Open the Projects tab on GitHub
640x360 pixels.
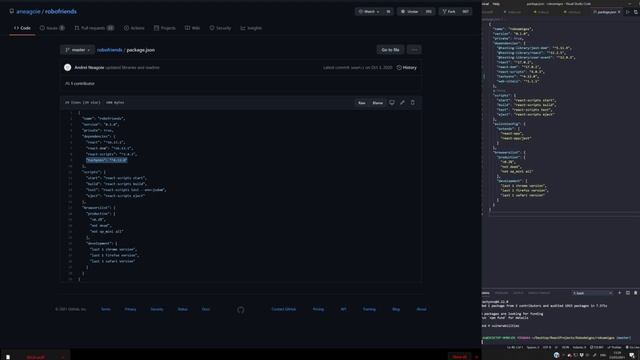coord(164,28)
